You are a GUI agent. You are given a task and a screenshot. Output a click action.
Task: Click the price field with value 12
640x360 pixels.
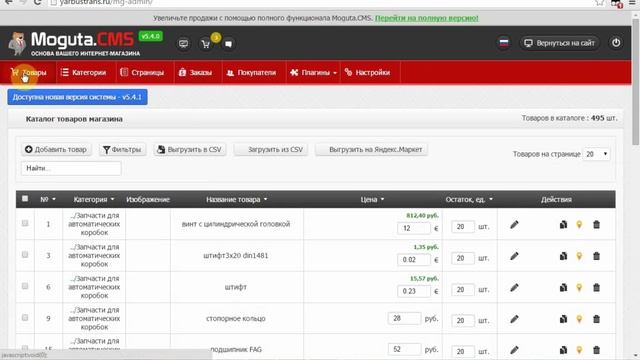(413, 228)
